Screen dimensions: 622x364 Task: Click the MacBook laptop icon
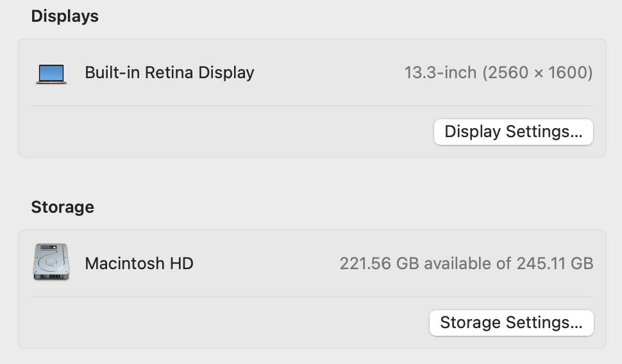(x=51, y=73)
